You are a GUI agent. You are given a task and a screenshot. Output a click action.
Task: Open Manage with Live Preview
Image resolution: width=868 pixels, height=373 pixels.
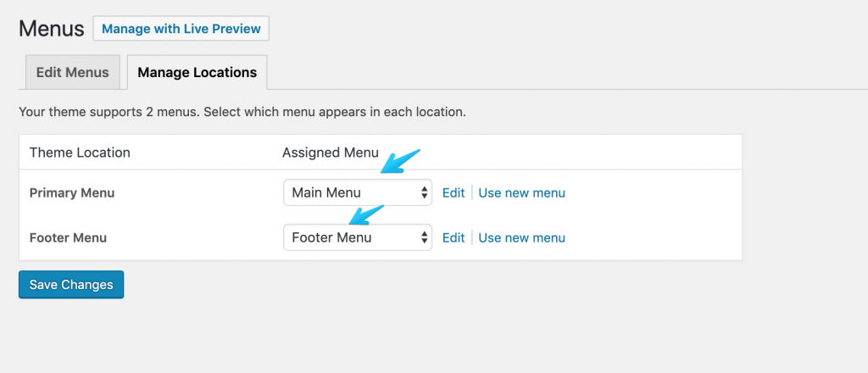[x=181, y=29]
